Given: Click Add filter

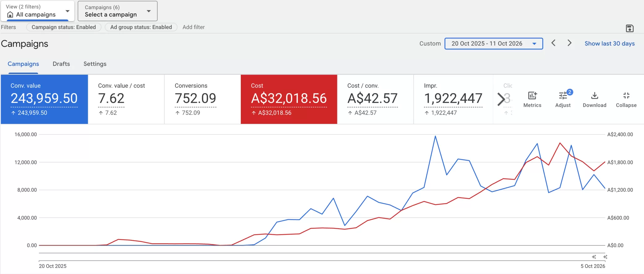Looking at the screenshot, I should click(x=194, y=27).
